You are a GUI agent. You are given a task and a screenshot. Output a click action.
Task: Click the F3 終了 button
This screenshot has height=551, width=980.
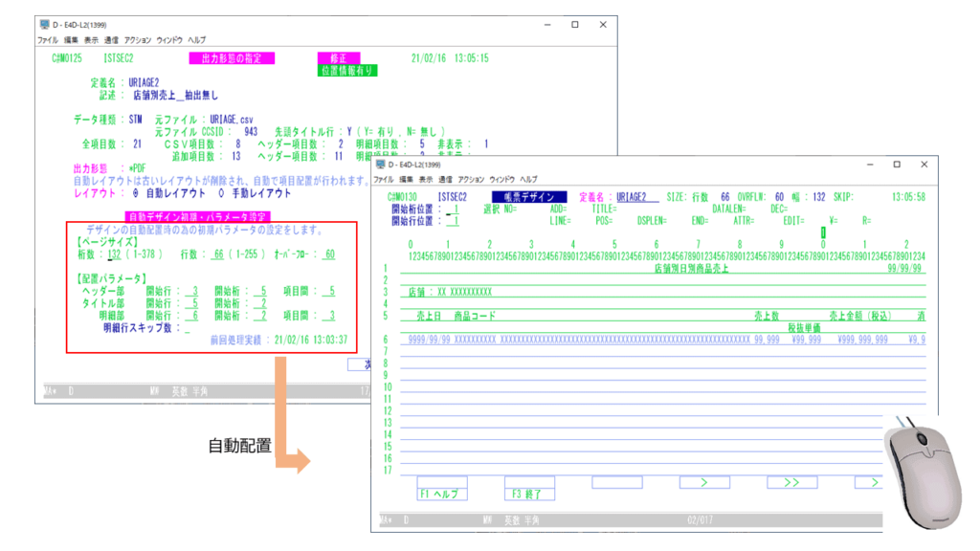click(529, 495)
